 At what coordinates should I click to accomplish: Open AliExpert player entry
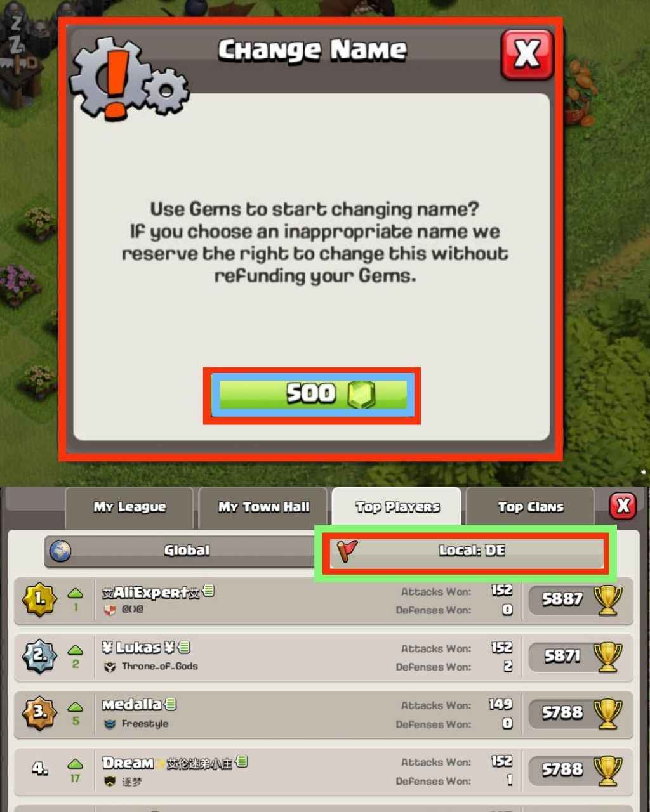[x=323, y=600]
